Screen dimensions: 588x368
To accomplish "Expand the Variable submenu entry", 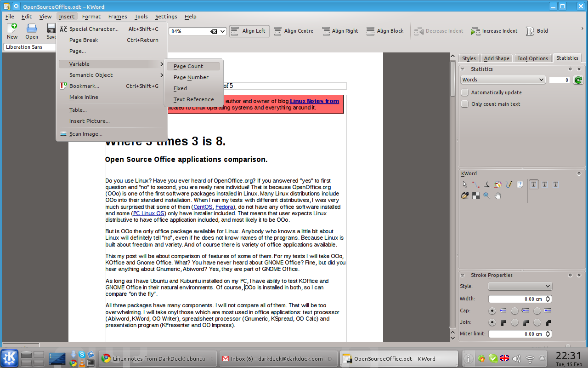I will 112,64.
